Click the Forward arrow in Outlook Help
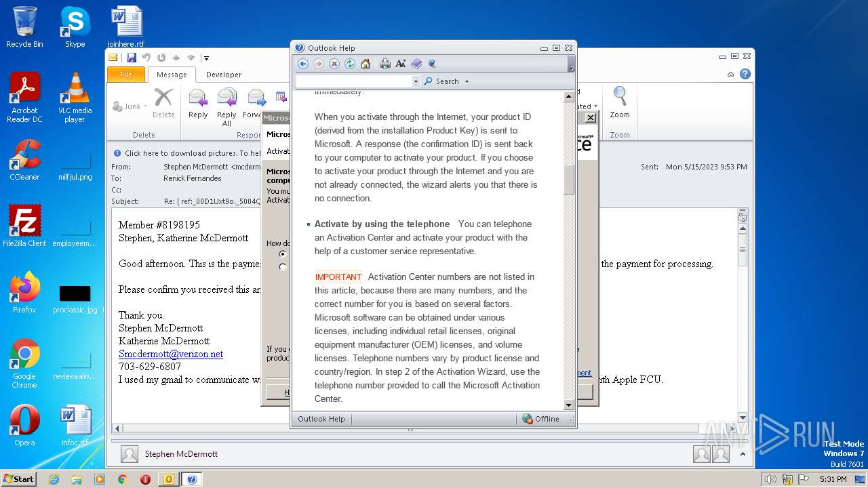The image size is (868, 488). [319, 64]
